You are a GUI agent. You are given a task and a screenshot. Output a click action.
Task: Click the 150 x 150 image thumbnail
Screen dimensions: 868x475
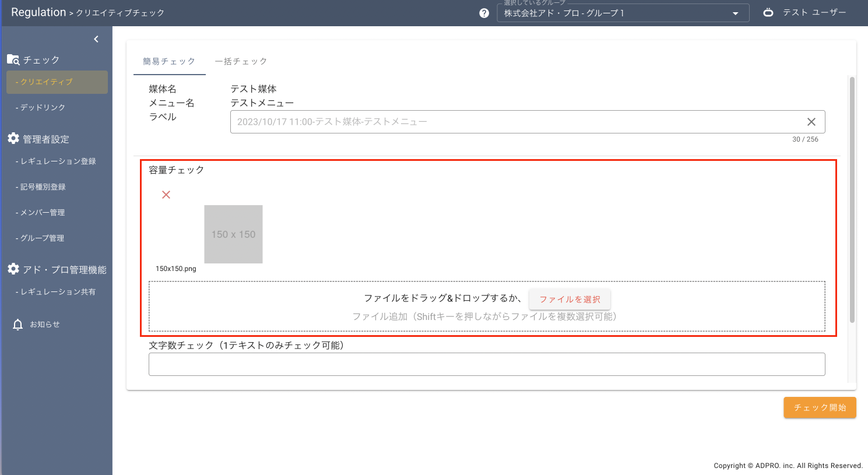pos(233,234)
